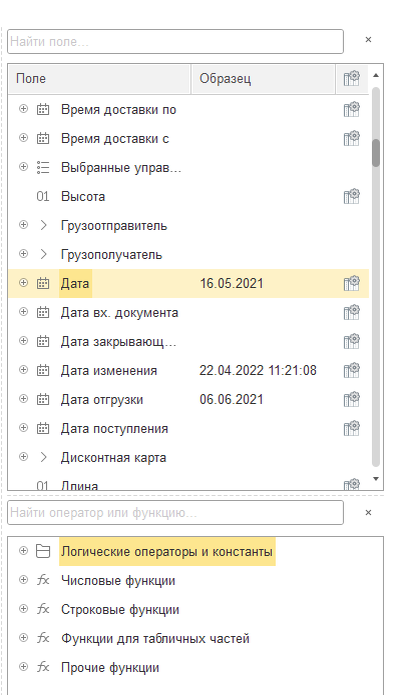Screen dimensions: 398x695
Task: Select the Прочие функции item
Action: [x=110, y=668]
